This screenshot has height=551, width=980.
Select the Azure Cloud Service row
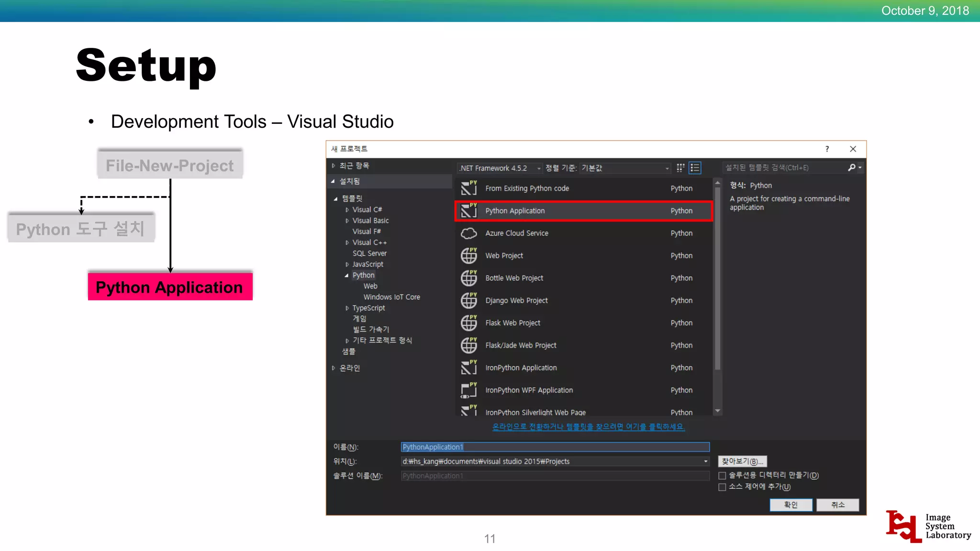[584, 233]
